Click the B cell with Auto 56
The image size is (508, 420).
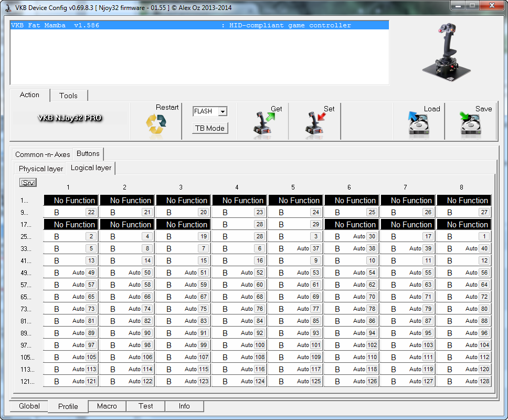click(x=464, y=272)
